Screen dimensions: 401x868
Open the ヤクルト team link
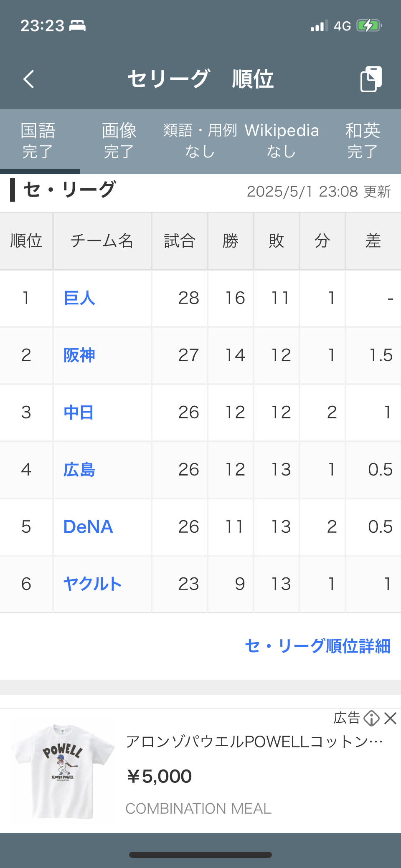point(92,584)
